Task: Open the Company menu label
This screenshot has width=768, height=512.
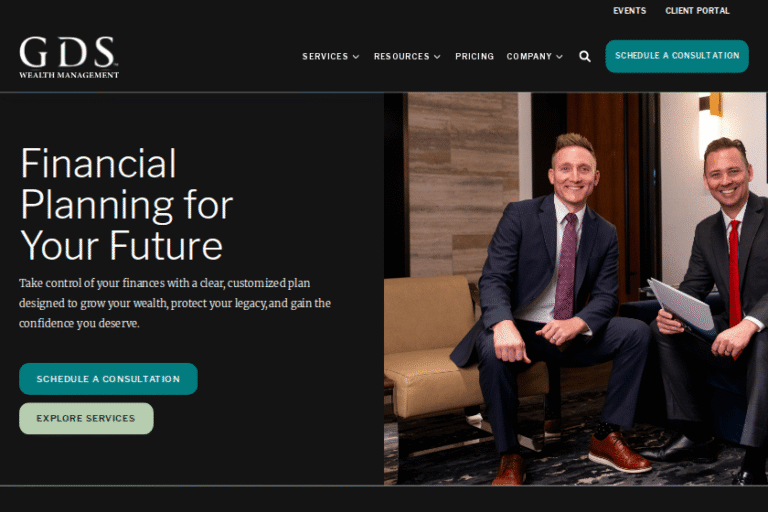Action: coord(529,56)
